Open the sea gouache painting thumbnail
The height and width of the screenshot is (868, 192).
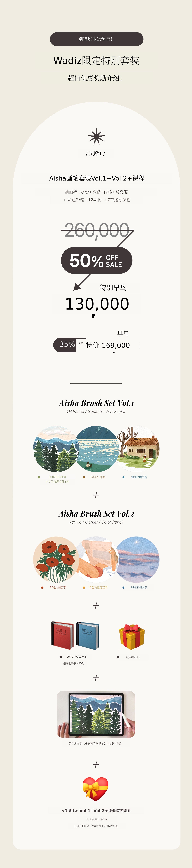[x=97, y=449]
